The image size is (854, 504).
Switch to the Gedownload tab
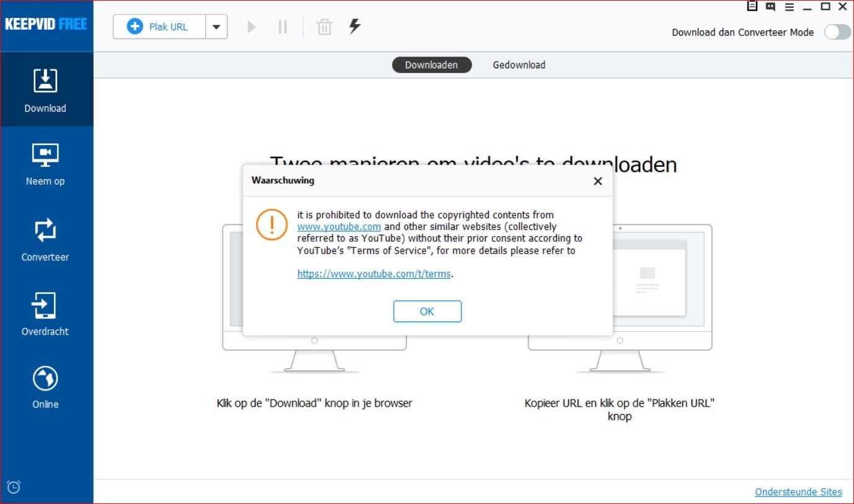(519, 64)
